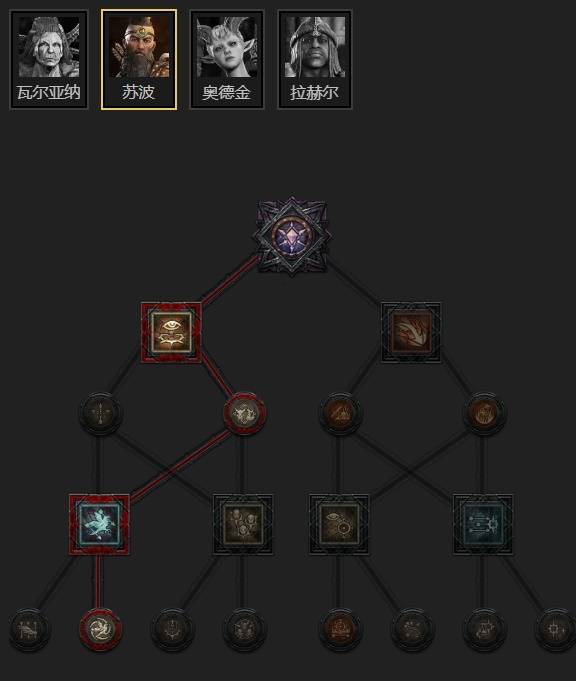Switch to the 奥德金 mercenary tab
This screenshot has width=576, height=681.
click(x=227, y=60)
